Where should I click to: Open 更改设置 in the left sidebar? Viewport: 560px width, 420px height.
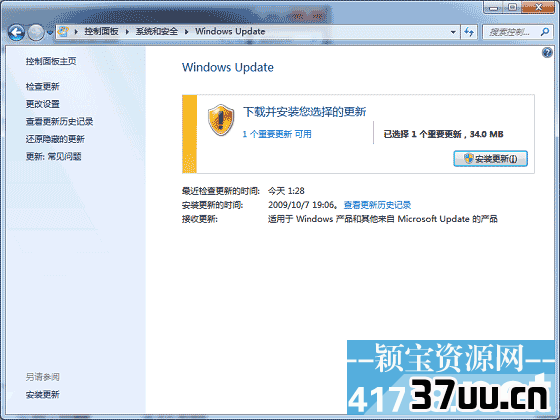click(x=42, y=104)
